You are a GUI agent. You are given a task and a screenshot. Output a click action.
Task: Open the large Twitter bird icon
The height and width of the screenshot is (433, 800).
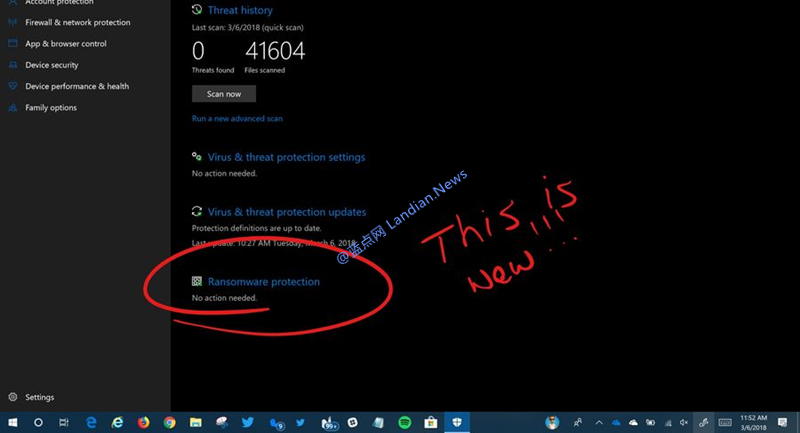click(x=248, y=422)
